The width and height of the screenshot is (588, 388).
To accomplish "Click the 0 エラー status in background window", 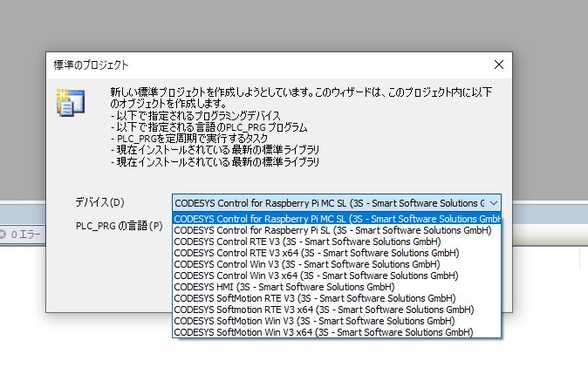I will pos(22,235).
